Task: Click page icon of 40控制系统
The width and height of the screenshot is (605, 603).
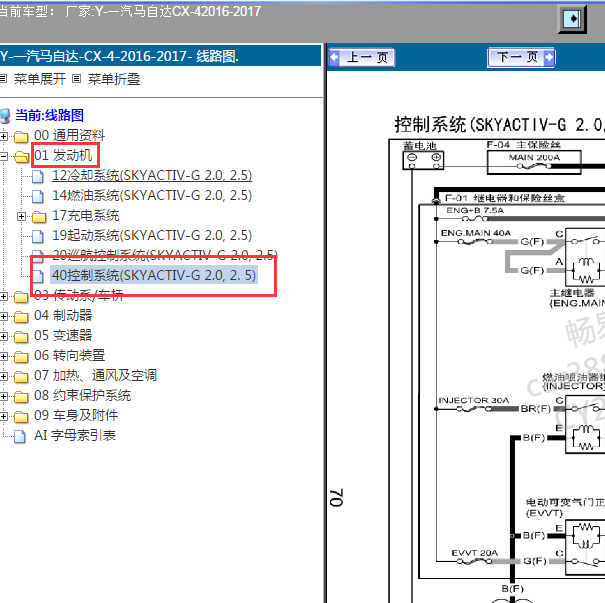Action: click(37, 276)
